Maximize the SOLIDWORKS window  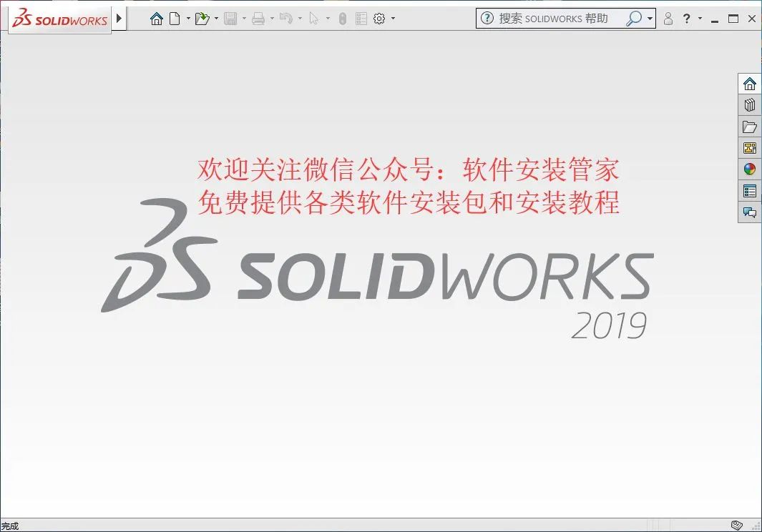(733, 19)
